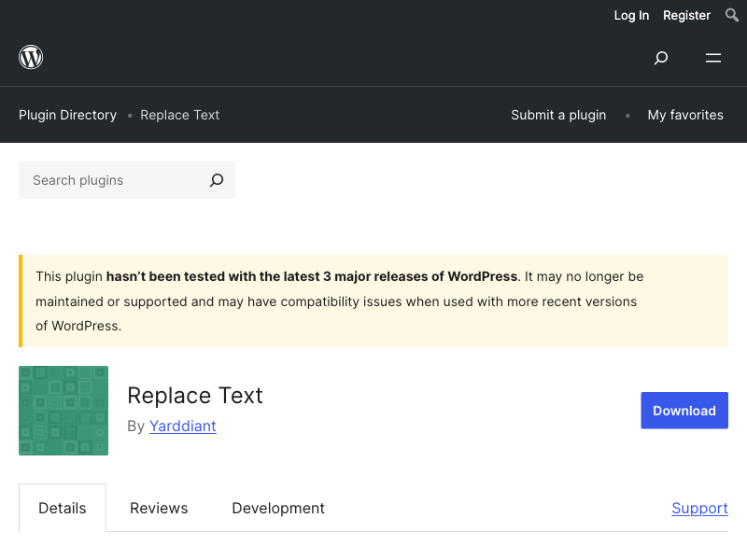The height and width of the screenshot is (560, 747).
Task: Open My favorites page
Action: 685,115
